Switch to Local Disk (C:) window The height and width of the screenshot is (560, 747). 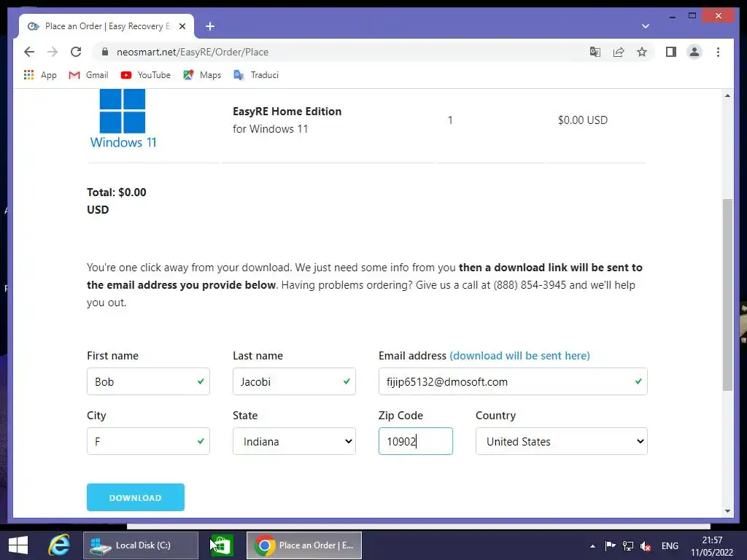[x=141, y=545]
